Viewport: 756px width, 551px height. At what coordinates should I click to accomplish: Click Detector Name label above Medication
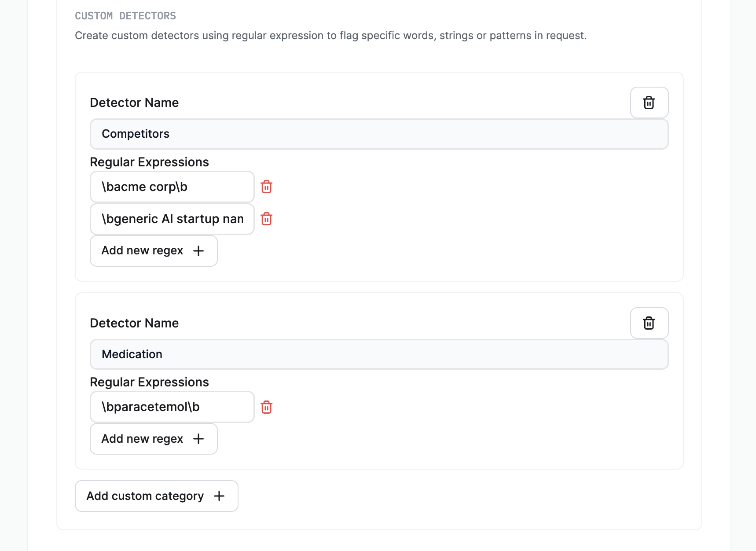[134, 323]
